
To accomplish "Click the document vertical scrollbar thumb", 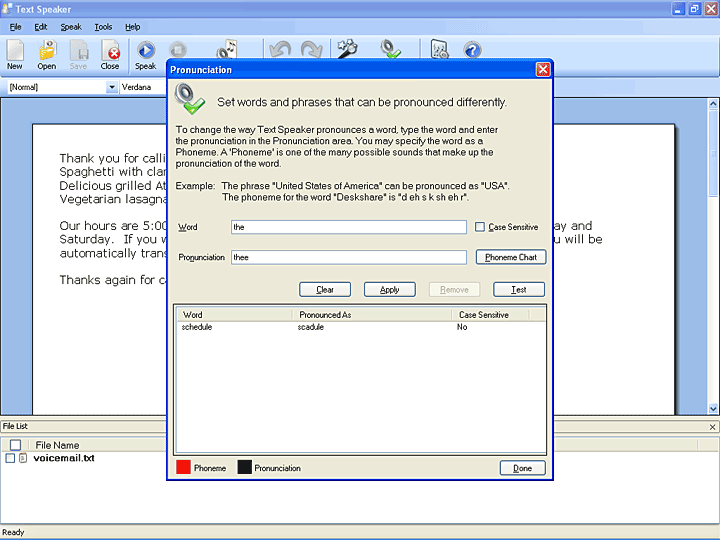I will pos(713,153).
